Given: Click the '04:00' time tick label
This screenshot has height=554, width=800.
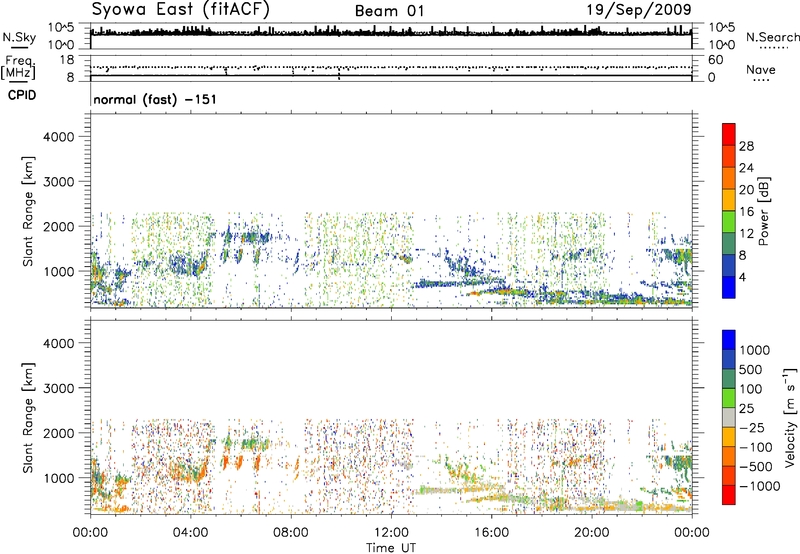Looking at the screenshot, I should [x=190, y=533].
